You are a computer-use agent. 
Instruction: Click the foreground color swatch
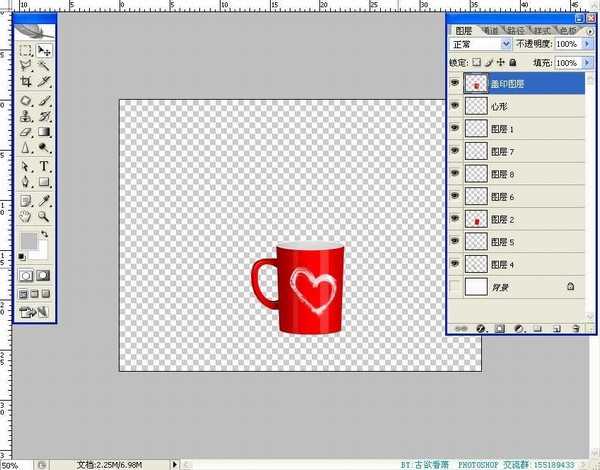tap(28, 241)
